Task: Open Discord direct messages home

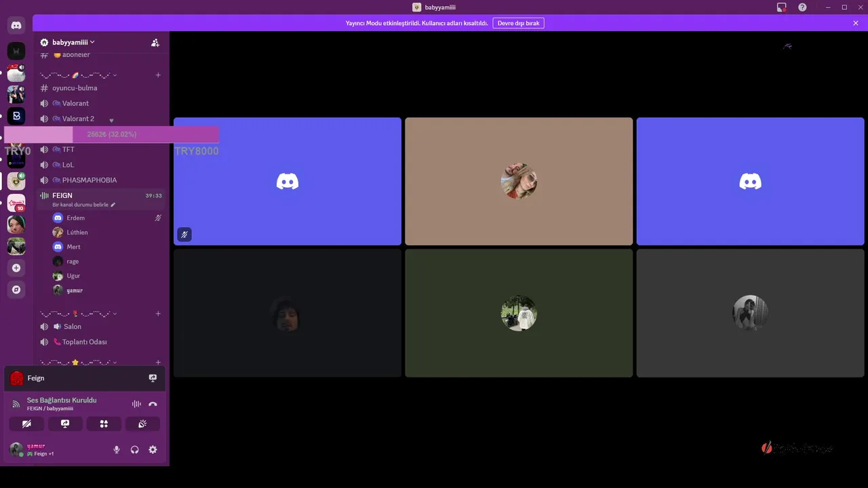Action: tap(16, 25)
